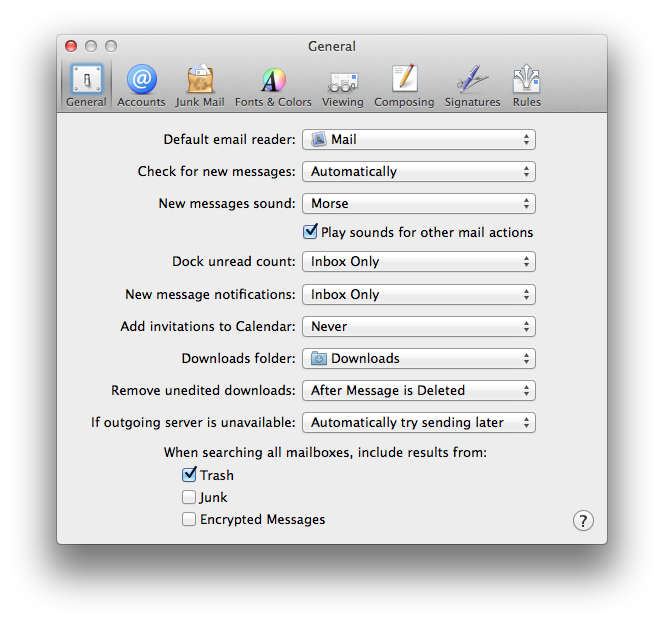Open Add invitations to Calendar dropdown
This screenshot has height=623, width=664.
(x=419, y=327)
